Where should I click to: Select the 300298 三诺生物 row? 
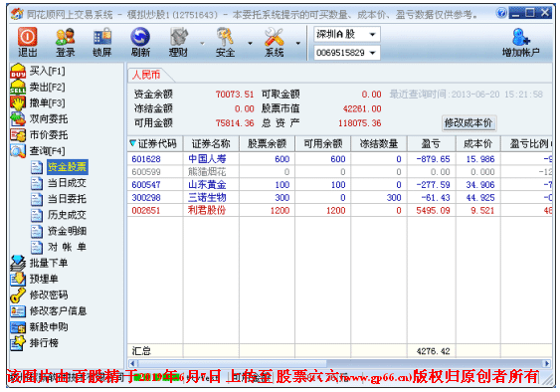pyautogui.click(x=339, y=198)
